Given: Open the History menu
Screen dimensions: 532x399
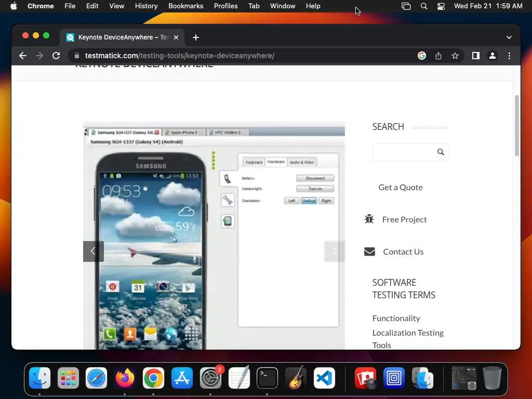Looking at the screenshot, I should [146, 6].
